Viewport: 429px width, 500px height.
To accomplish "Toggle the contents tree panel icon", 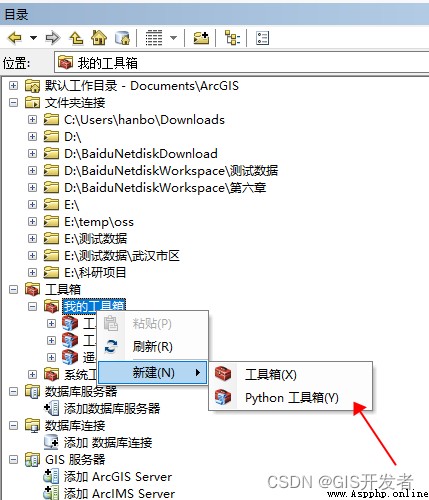I will click(232, 38).
